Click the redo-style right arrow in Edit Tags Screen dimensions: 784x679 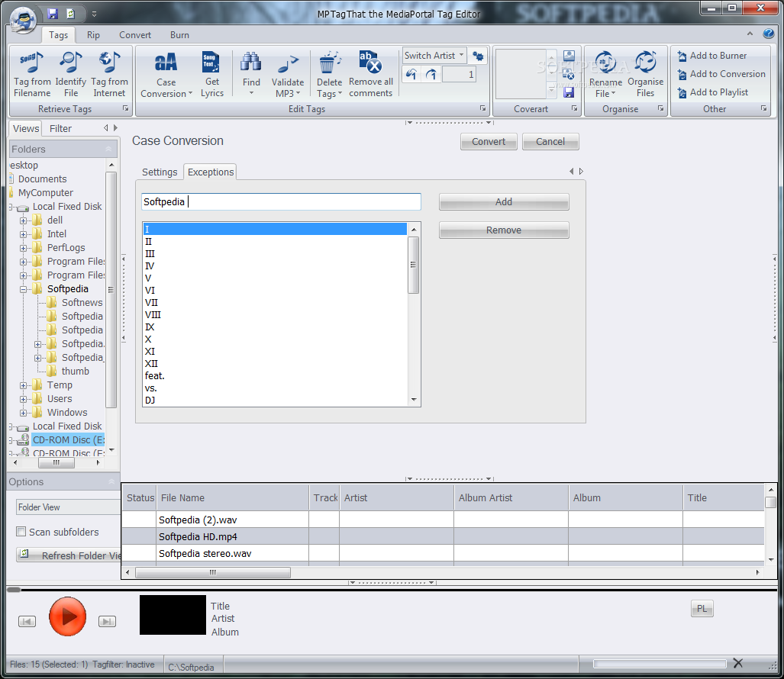click(x=431, y=75)
